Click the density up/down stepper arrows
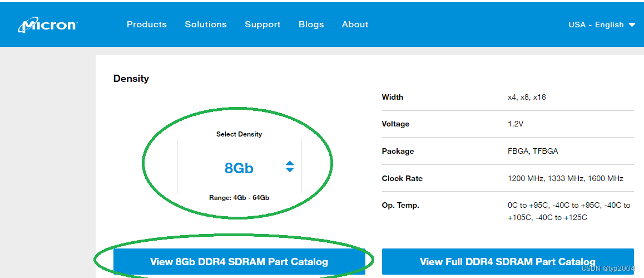Image resolution: width=644 pixels, height=278 pixels. click(x=290, y=166)
